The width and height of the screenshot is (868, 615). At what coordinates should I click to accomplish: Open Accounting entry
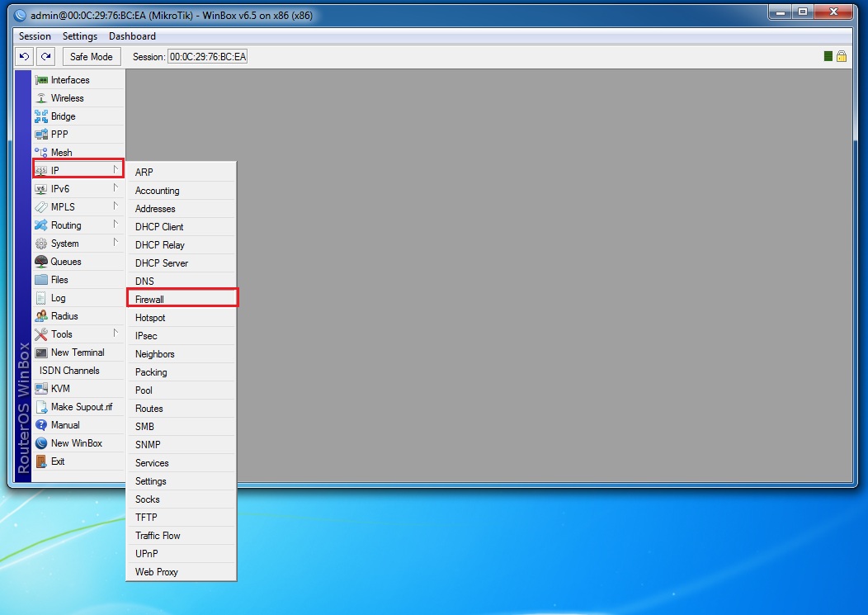coord(182,191)
